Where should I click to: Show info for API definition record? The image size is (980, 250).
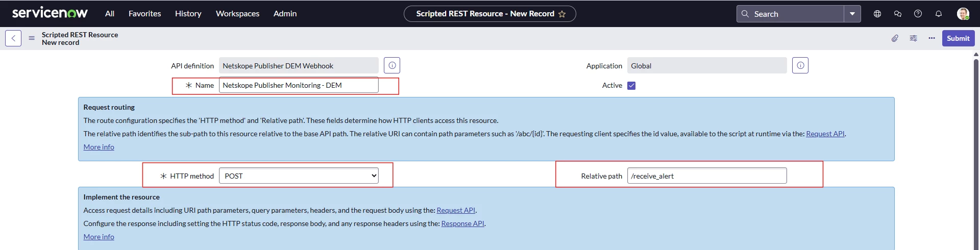tap(392, 65)
